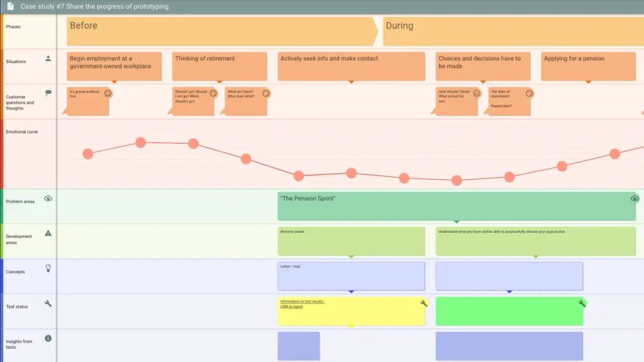Click the lightbulb icon in Concepts row

point(48,268)
